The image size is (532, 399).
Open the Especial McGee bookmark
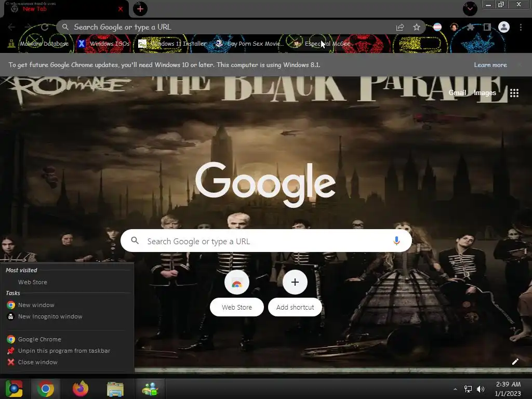(322, 44)
